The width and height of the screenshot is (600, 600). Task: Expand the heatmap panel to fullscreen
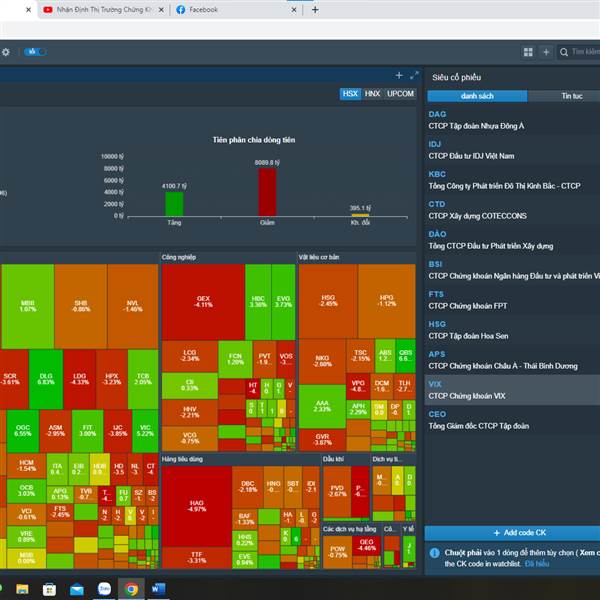pos(414,75)
